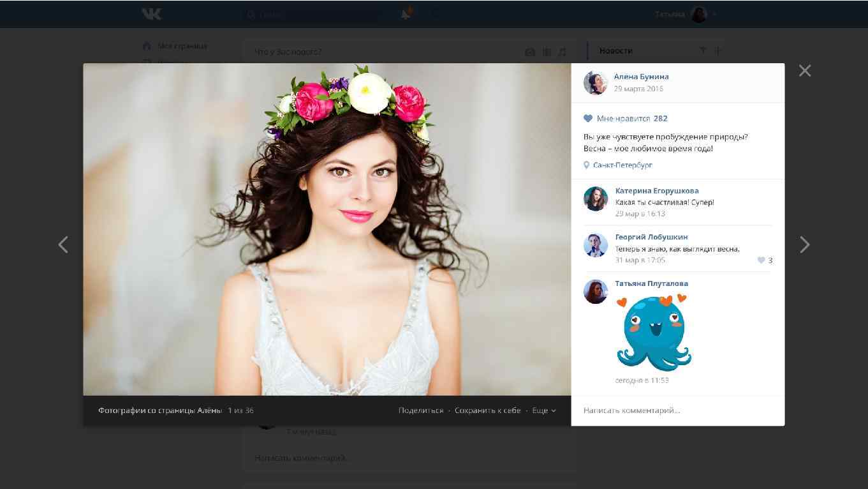Open album Фотографии со страницы Алёны
This screenshot has width=868, height=489.
[160, 410]
